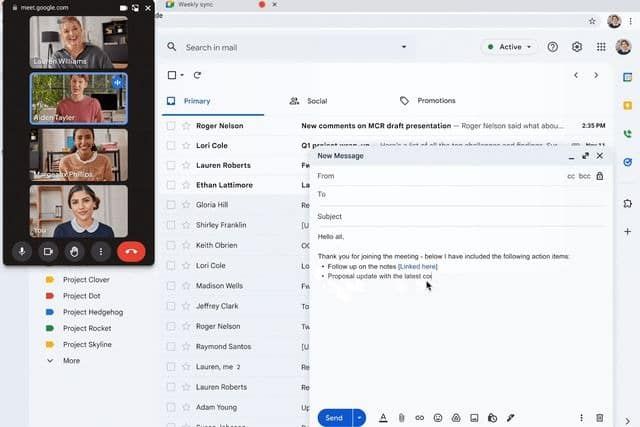This screenshot has width=640, height=427.
Task: Open formatting options in compose toolbar
Action: pyautogui.click(x=383, y=417)
